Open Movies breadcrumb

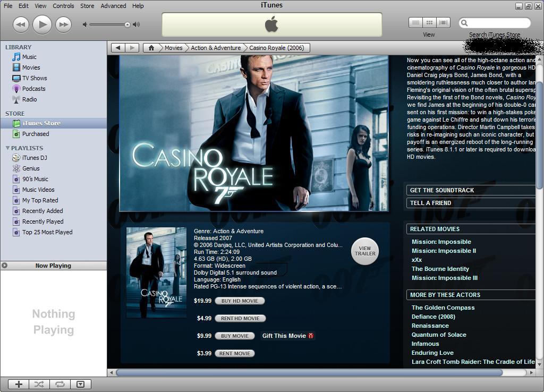(174, 48)
